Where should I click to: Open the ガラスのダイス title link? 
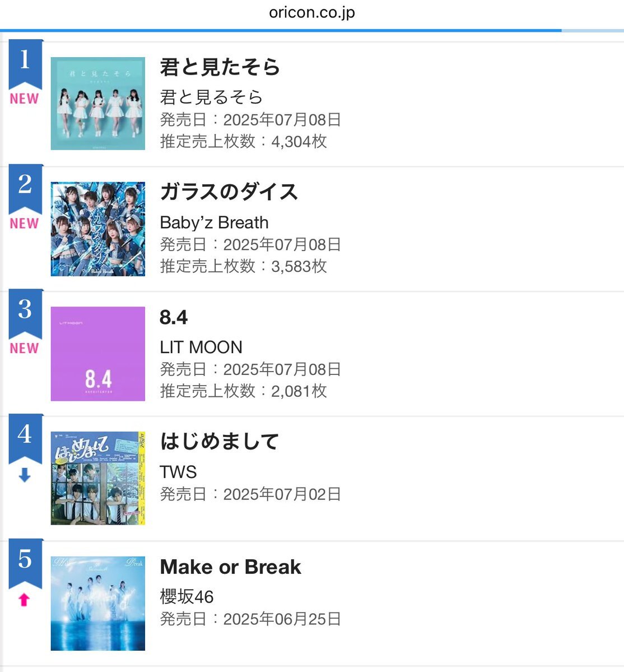(x=229, y=192)
